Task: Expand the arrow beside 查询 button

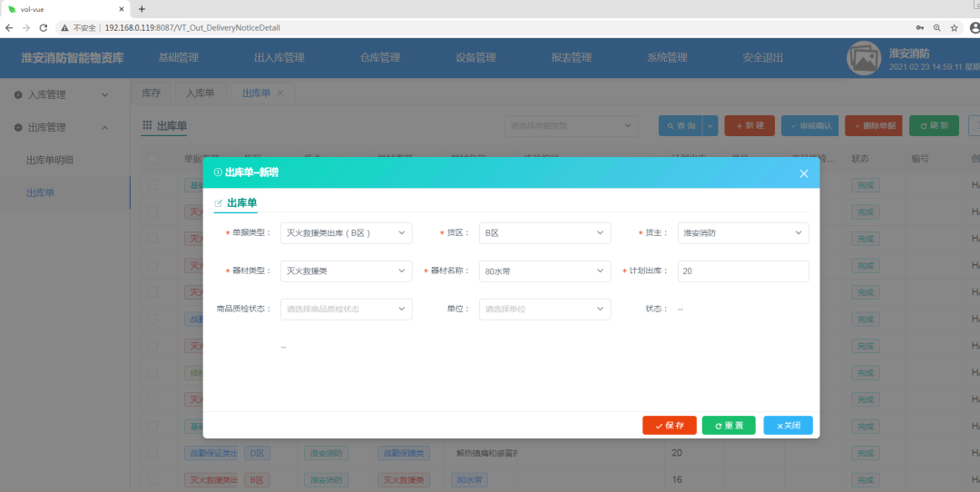Action: (x=710, y=125)
